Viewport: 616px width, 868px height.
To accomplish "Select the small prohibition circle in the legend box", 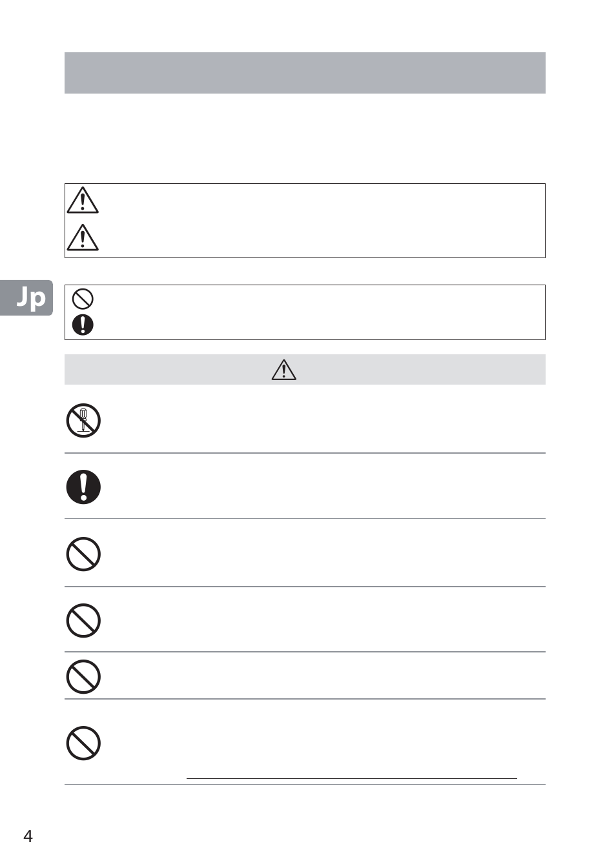I will 83,299.
